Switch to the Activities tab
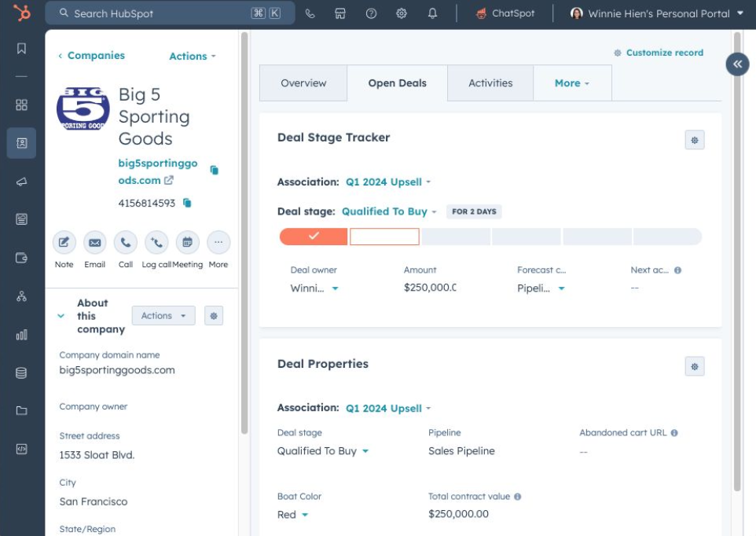The image size is (756, 536). coord(490,83)
